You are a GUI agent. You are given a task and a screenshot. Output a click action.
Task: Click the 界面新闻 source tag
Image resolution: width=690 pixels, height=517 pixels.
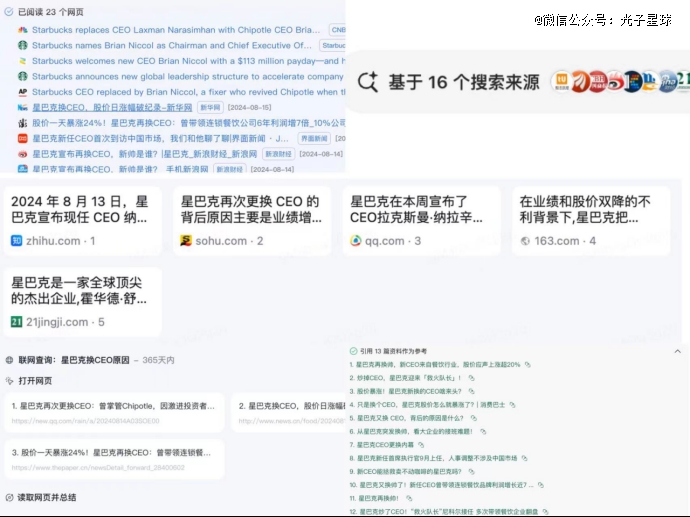coord(314,139)
